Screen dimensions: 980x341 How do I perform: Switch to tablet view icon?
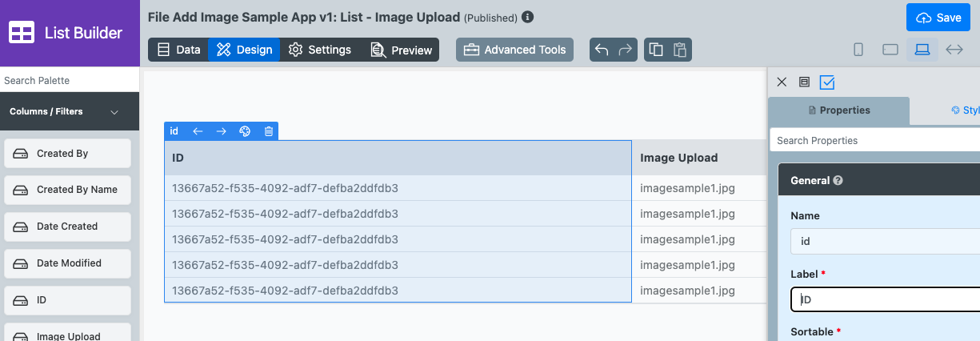890,50
